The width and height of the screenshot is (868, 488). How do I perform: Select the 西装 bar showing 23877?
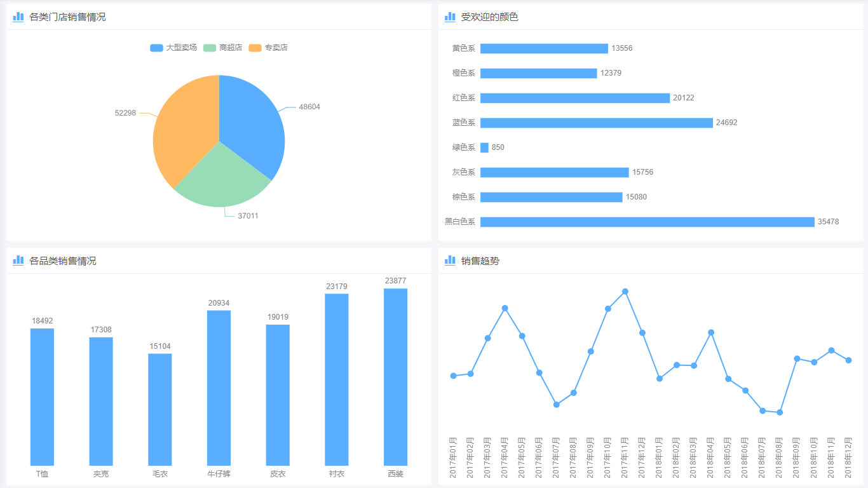[395, 377]
